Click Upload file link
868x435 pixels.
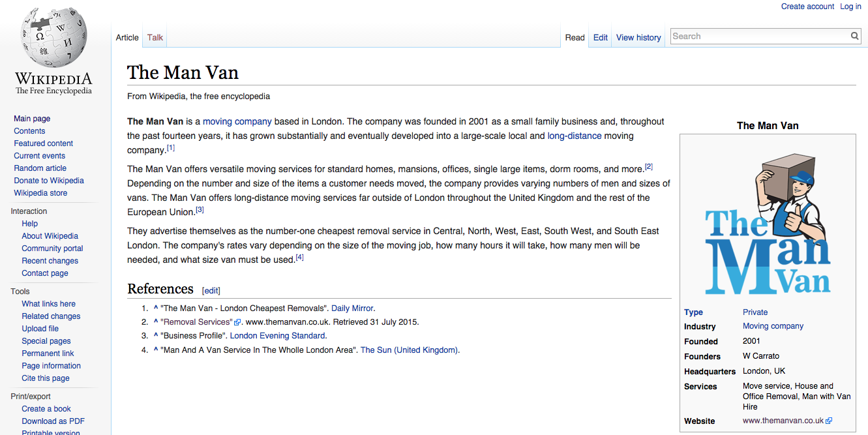tap(40, 329)
